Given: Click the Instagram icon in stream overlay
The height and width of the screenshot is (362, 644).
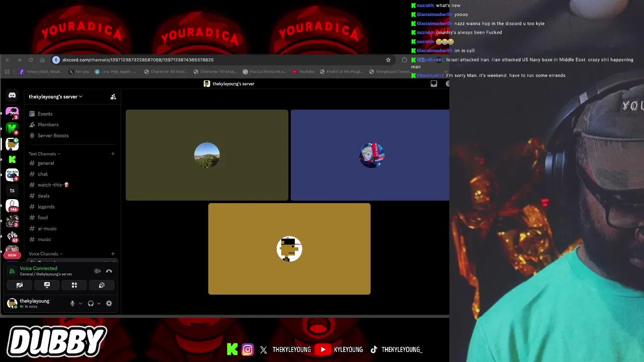Looking at the screenshot, I should [248, 349].
